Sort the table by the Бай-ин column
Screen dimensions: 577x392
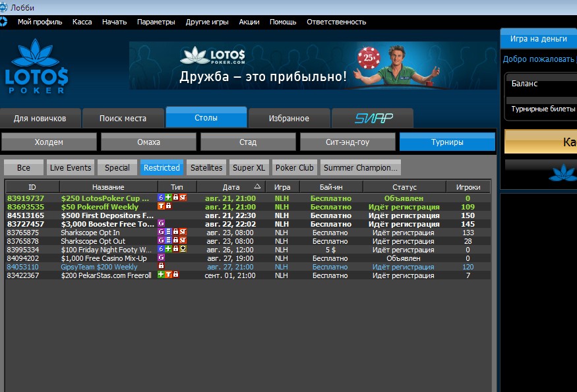tap(331, 187)
